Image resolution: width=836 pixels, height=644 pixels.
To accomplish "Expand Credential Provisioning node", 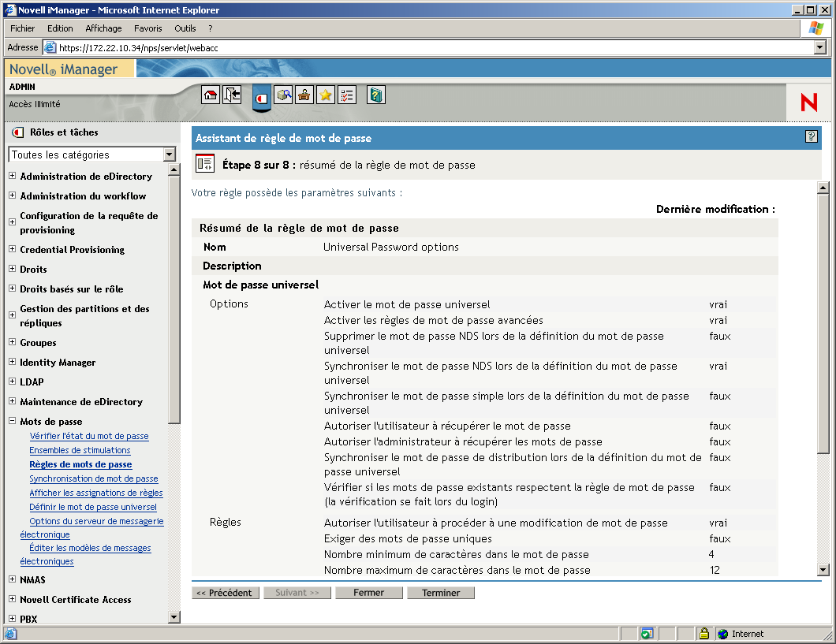I will (13, 249).
